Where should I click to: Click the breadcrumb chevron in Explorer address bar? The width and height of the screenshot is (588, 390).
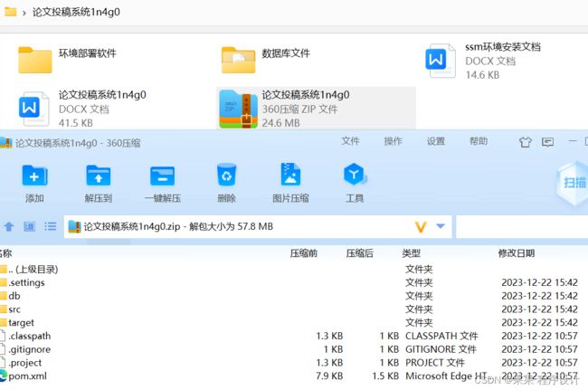click(x=24, y=13)
